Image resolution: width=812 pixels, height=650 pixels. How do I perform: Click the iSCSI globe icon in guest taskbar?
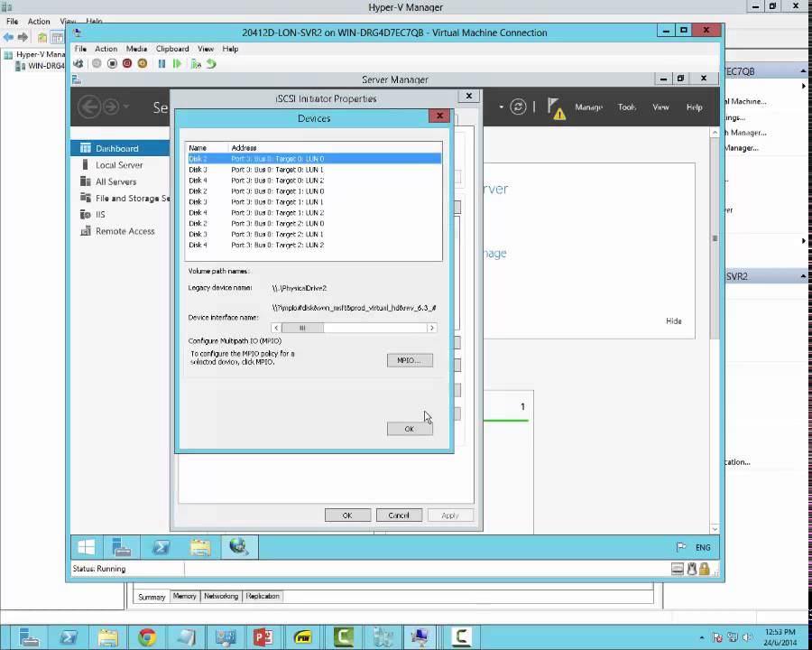pyautogui.click(x=239, y=547)
